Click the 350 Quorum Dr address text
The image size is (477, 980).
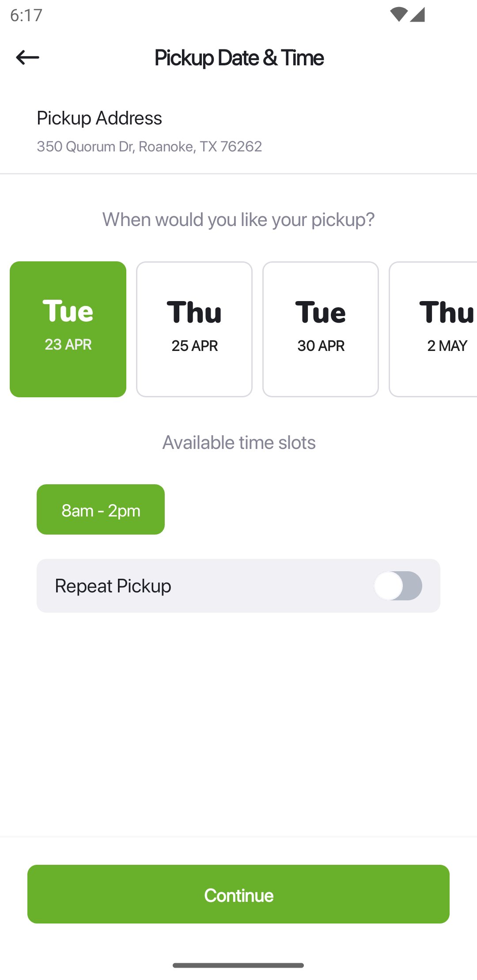tap(149, 147)
